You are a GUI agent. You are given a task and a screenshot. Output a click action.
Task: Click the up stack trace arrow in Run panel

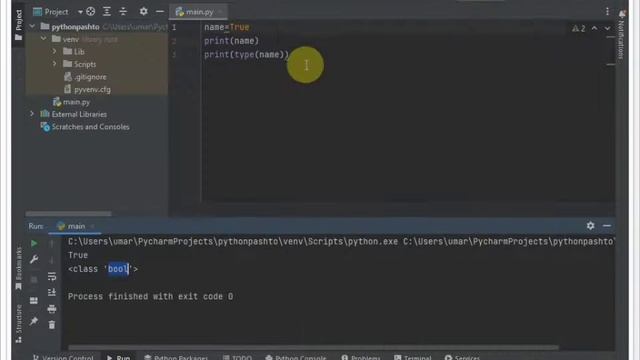click(x=52, y=244)
